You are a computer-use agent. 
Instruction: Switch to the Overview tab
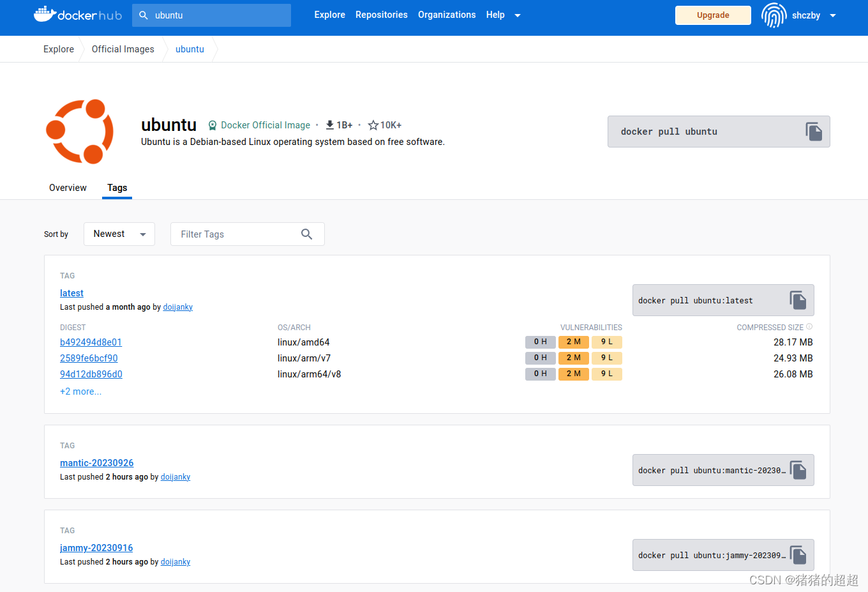coord(68,187)
